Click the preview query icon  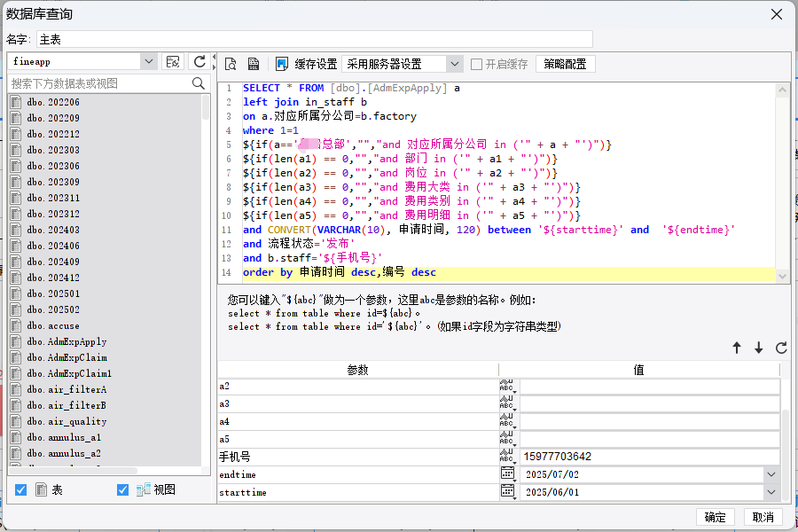point(231,64)
